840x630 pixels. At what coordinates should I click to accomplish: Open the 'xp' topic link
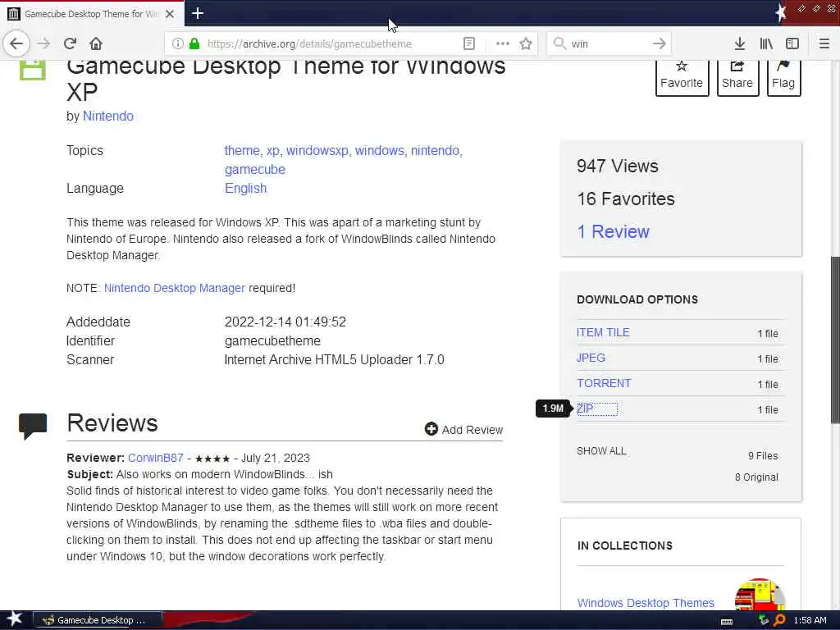click(x=272, y=151)
